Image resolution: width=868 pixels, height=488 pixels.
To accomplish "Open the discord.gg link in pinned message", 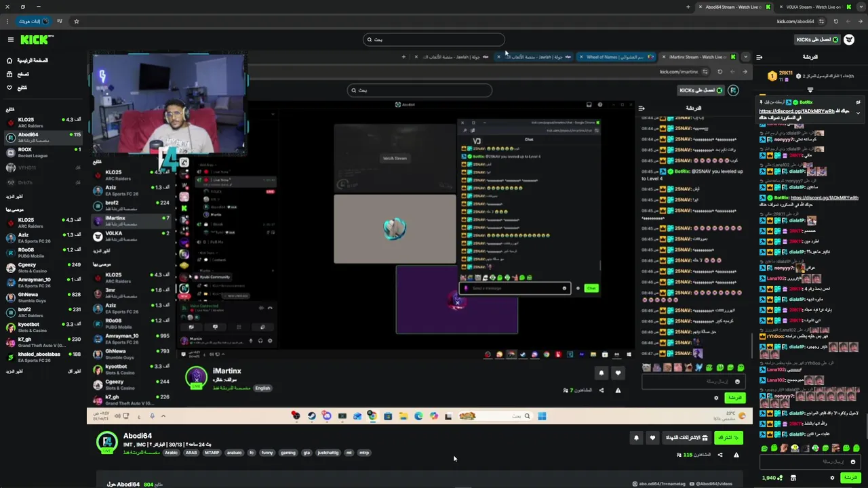I will [x=796, y=111].
